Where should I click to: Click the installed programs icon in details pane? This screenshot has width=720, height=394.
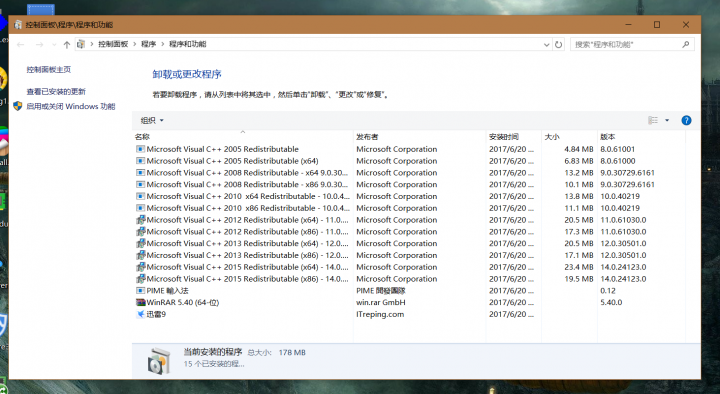[158, 361]
